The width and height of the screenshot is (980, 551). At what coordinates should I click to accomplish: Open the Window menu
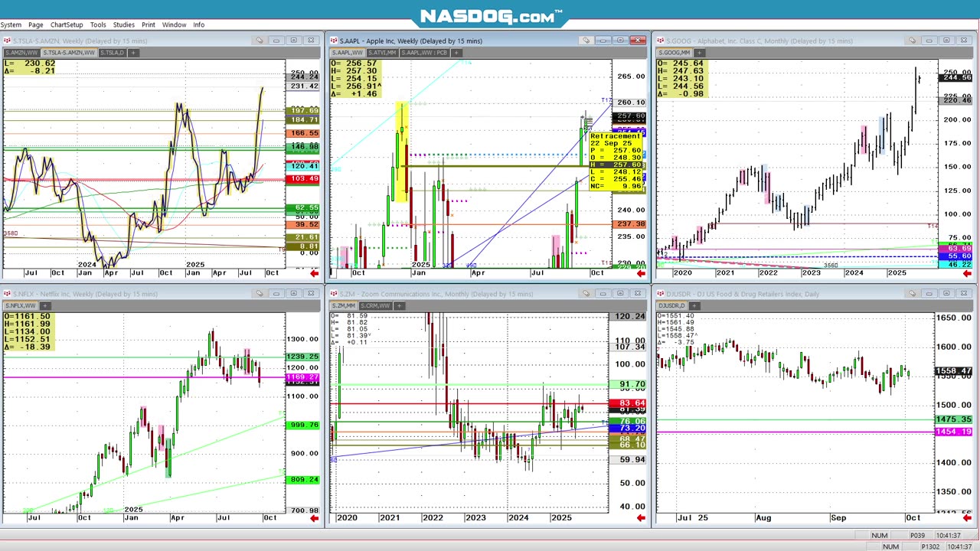[x=174, y=24]
